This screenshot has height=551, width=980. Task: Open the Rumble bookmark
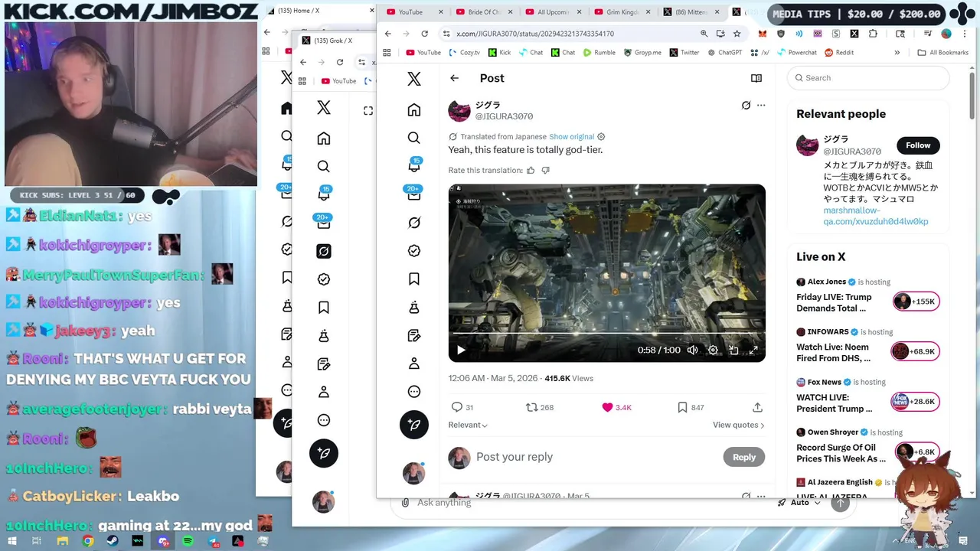click(x=598, y=53)
